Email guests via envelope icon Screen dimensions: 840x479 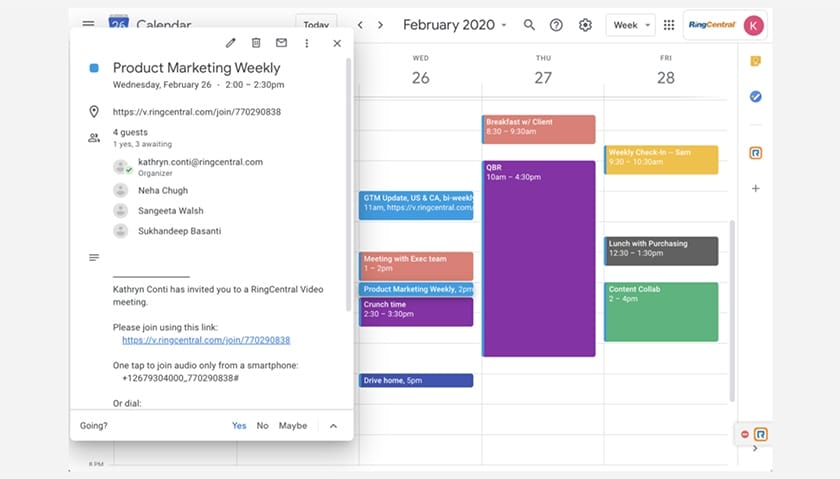point(281,43)
